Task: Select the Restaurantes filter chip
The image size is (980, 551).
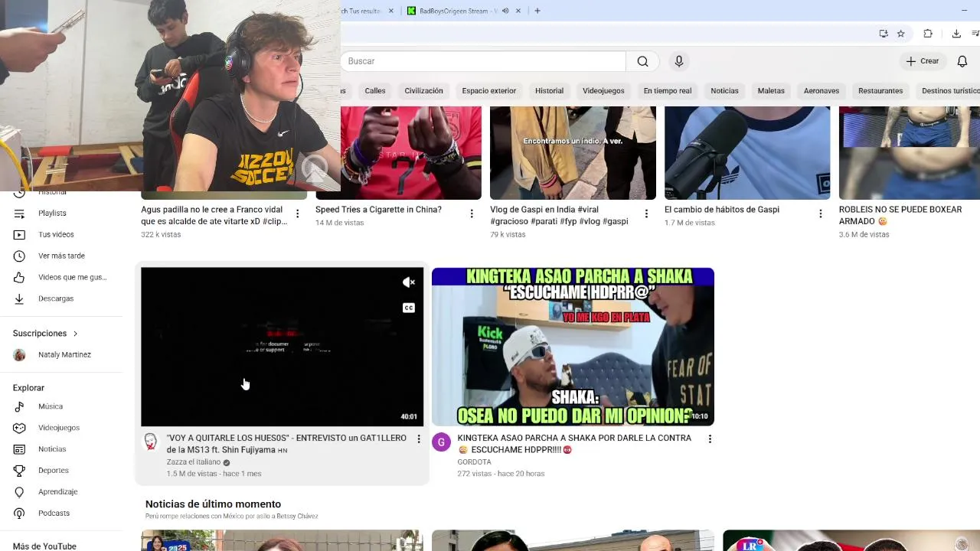Action: pos(880,90)
